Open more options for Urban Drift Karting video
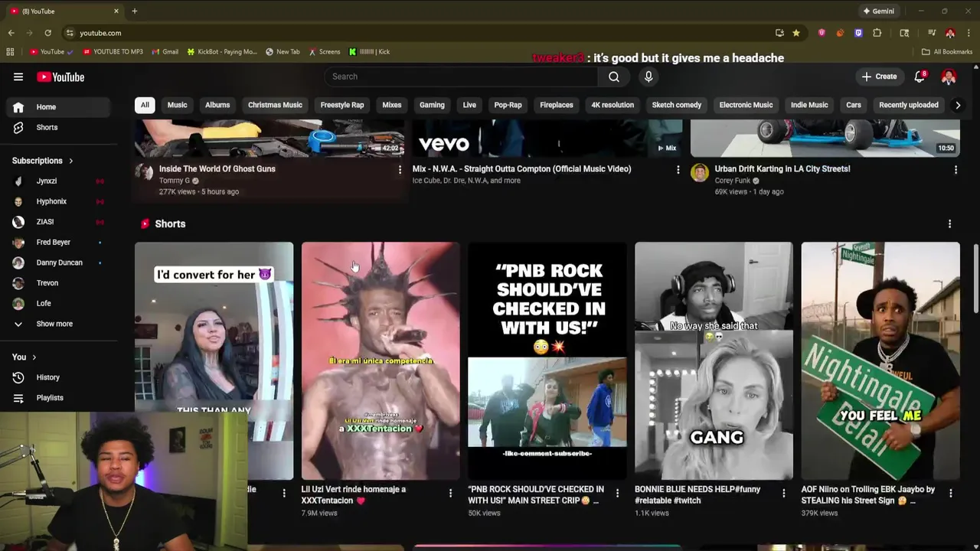Screen dimensions: 980x551 [955, 170]
